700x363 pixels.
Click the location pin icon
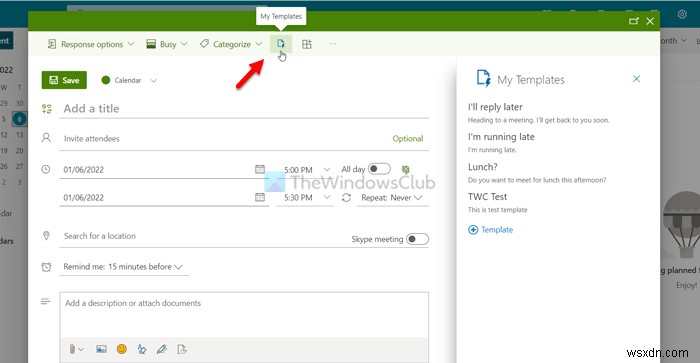coord(46,236)
